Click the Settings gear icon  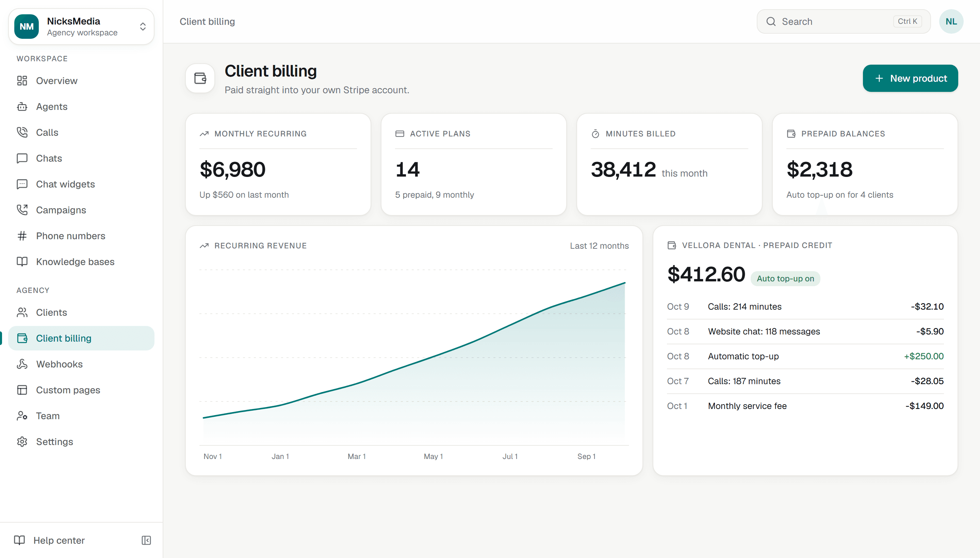point(22,442)
